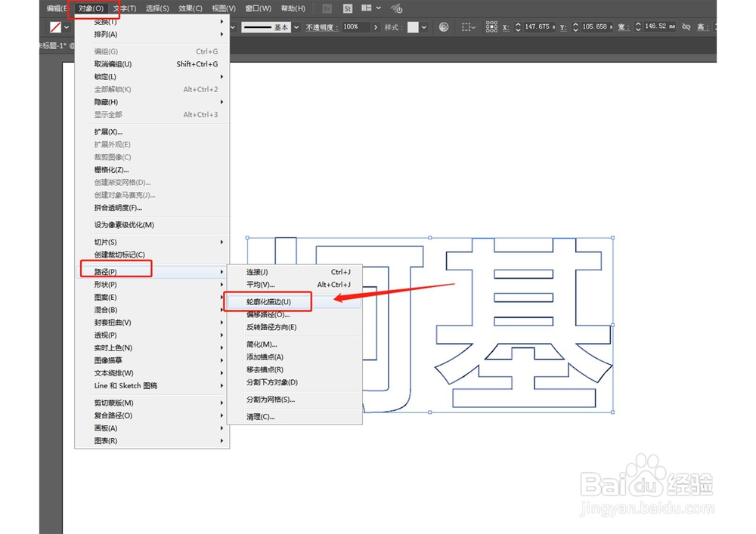Choose 平均(V)... in the path submenu

[x=295, y=285]
